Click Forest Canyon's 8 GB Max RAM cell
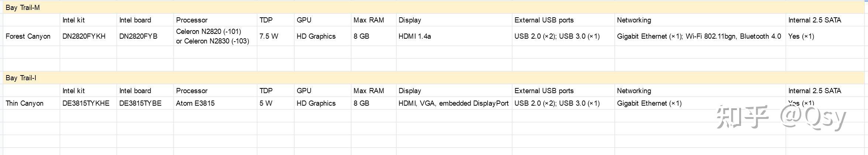The image size is (868, 155). tap(361, 36)
